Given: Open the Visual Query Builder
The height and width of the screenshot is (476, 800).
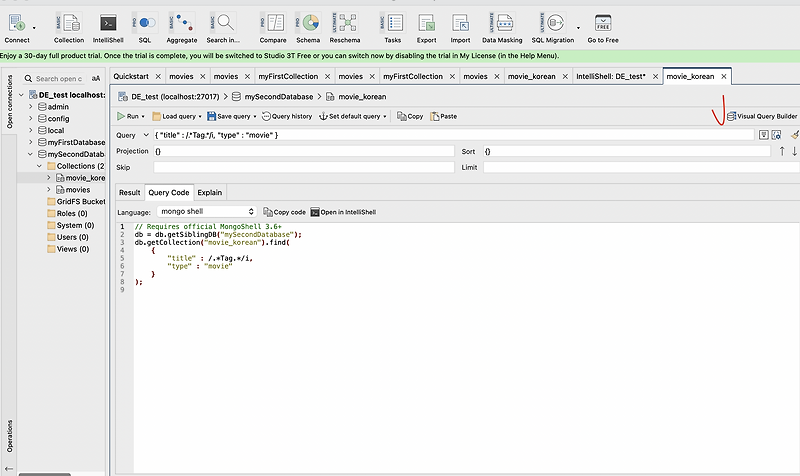Looking at the screenshot, I should pos(761,116).
